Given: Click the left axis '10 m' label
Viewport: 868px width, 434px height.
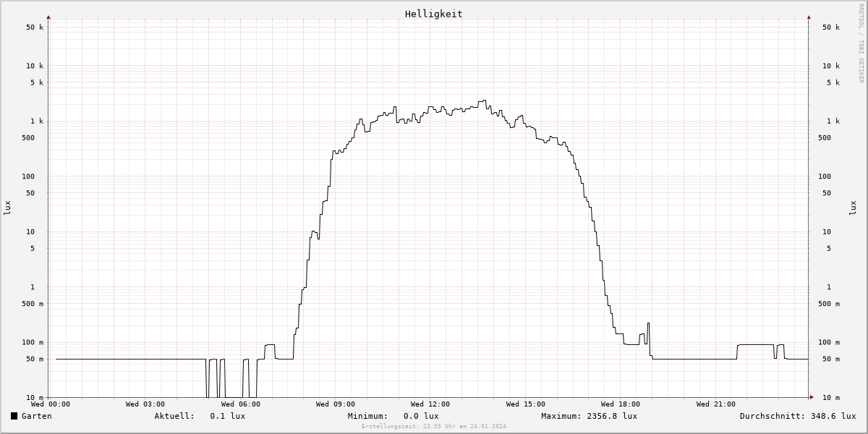Looking at the screenshot, I should click(x=35, y=398).
